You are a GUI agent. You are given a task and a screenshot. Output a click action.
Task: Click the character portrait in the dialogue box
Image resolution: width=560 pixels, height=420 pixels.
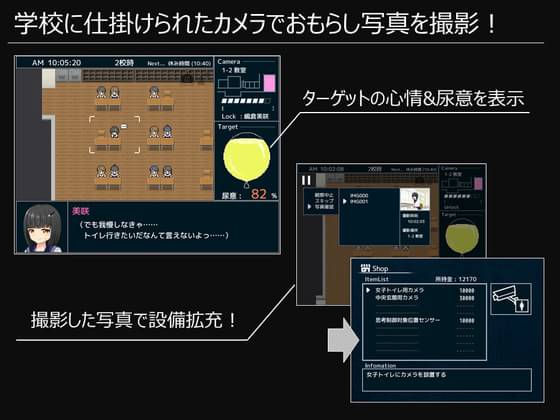click(42, 228)
